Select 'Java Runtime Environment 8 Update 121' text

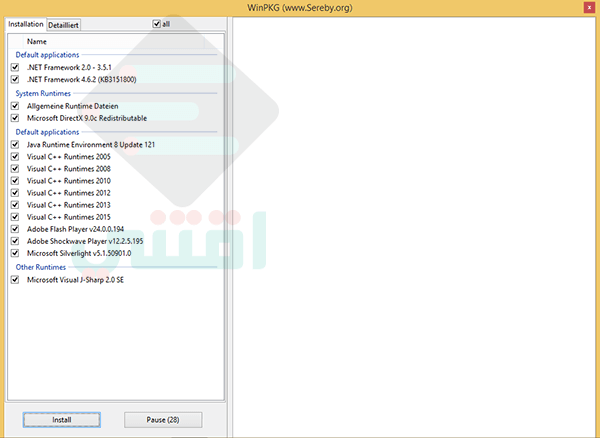point(91,145)
